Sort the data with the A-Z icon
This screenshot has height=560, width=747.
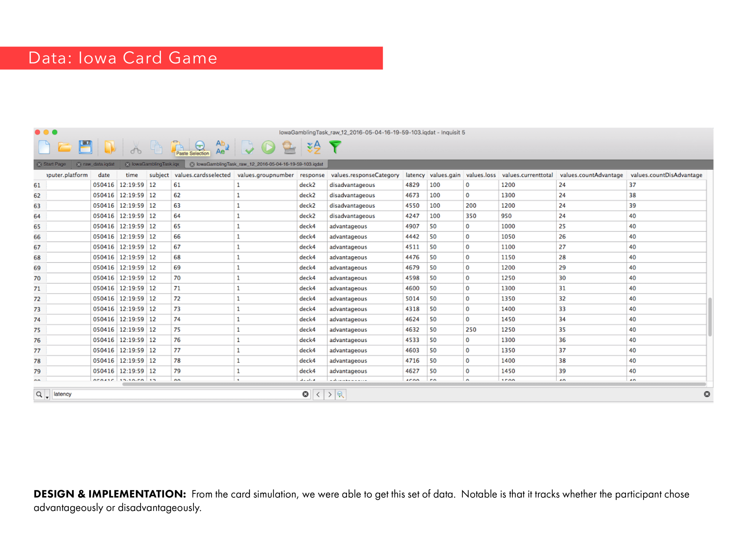point(314,147)
